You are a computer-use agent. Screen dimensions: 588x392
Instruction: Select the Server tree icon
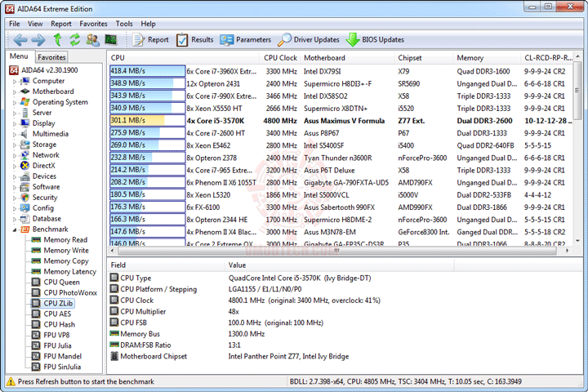[x=25, y=113]
